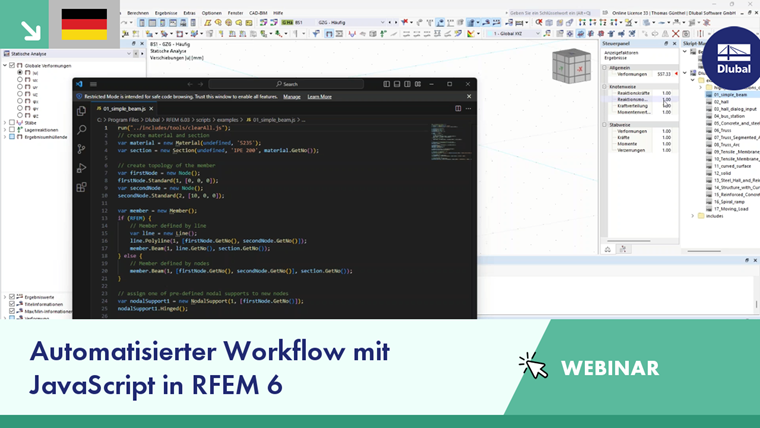Open the Berechnen menu

click(x=138, y=13)
